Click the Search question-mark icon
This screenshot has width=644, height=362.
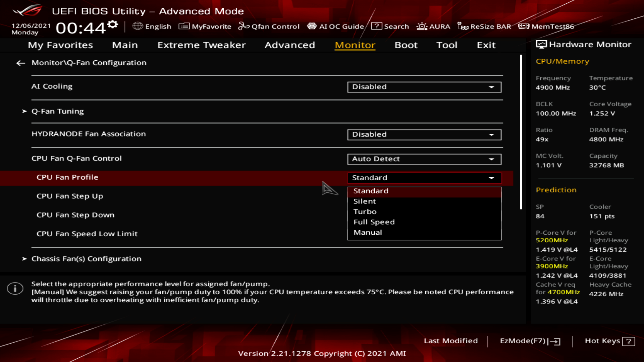[x=376, y=26]
